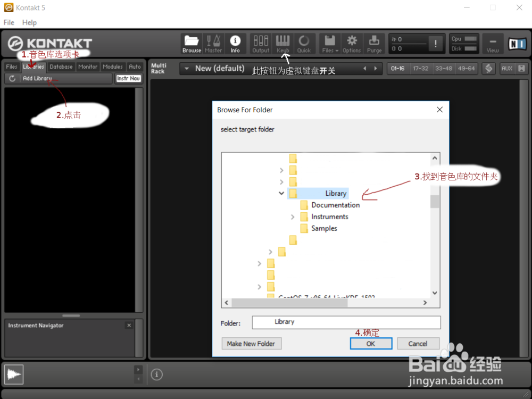Viewport: 532px width, 399px height.
Task: Click the panic exclamation button
Action: tap(435, 44)
